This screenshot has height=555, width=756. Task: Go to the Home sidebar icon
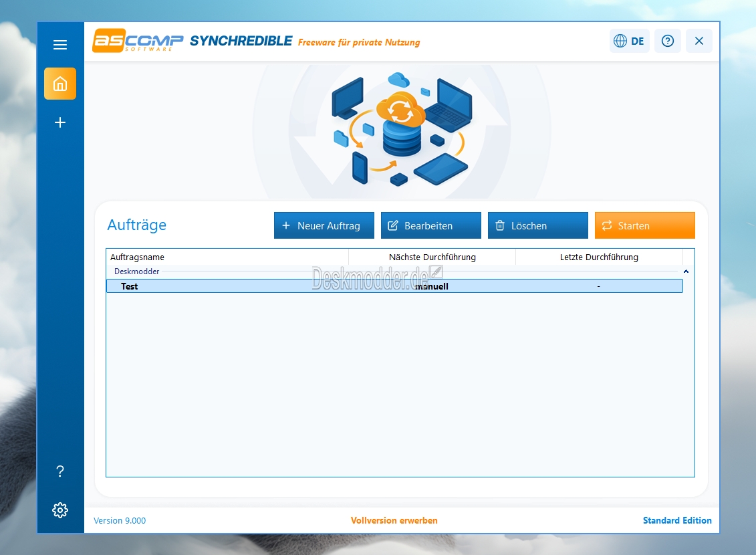click(59, 84)
